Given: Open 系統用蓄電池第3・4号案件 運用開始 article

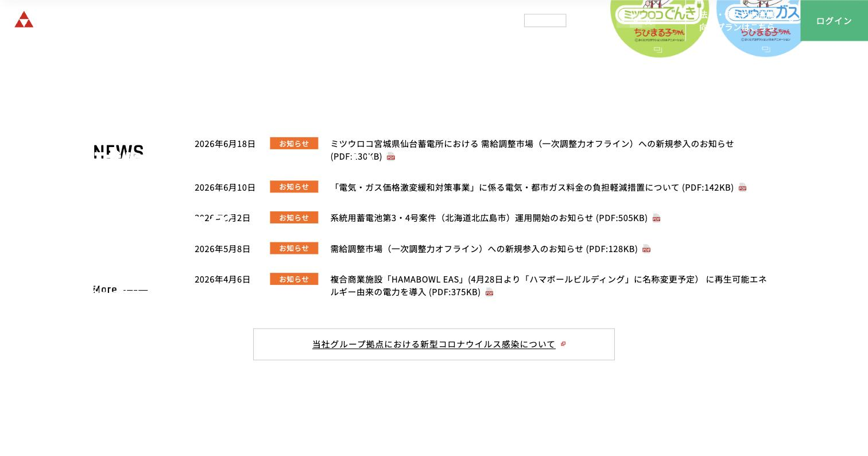Looking at the screenshot, I should [x=489, y=218].
